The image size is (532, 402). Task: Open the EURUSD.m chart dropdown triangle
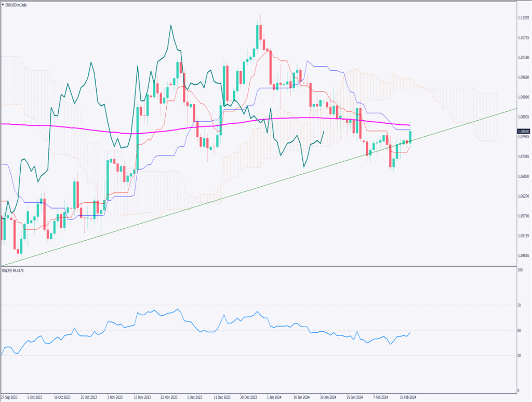click(3, 4)
